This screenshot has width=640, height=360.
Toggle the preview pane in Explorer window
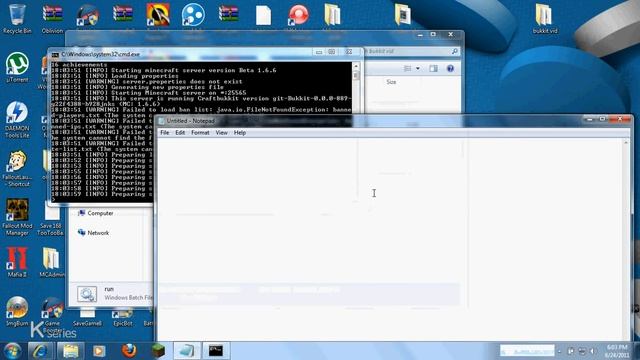433,69
